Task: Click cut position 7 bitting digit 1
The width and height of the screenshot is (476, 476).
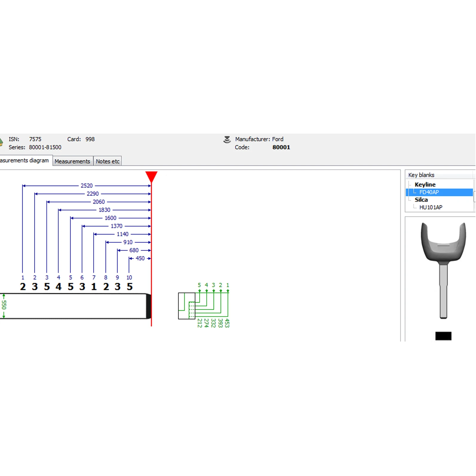Action: coord(94,287)
